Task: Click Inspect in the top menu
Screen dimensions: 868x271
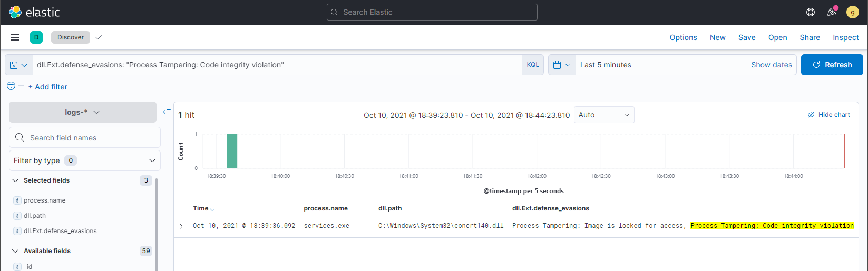Action: click(x=846, y=37)
